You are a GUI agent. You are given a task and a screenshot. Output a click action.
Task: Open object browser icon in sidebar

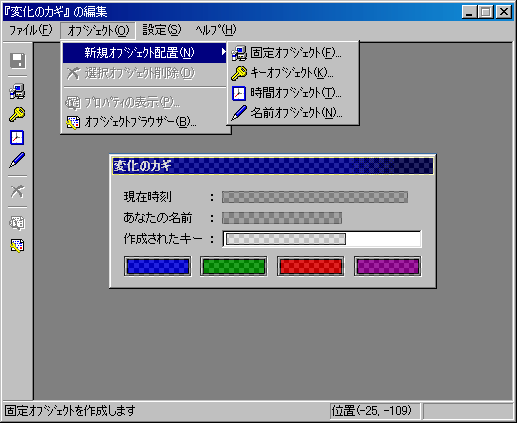(17, 246)
